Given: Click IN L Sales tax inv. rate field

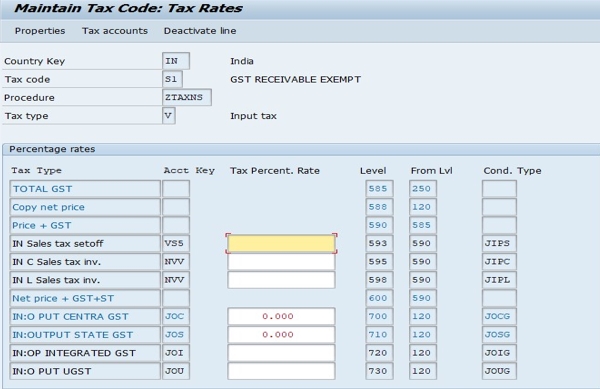Looking at the screenshot, I should pyautogui.click(x=281, y=280).
